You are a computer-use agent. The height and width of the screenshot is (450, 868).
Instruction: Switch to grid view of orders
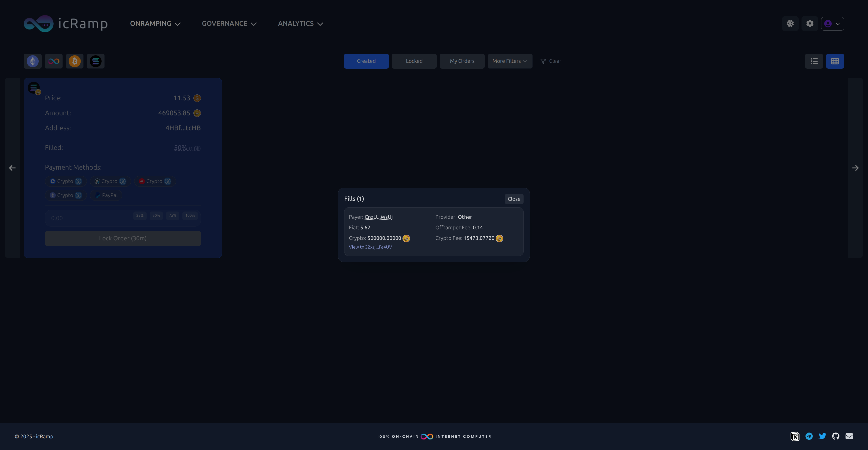(835, 61)
